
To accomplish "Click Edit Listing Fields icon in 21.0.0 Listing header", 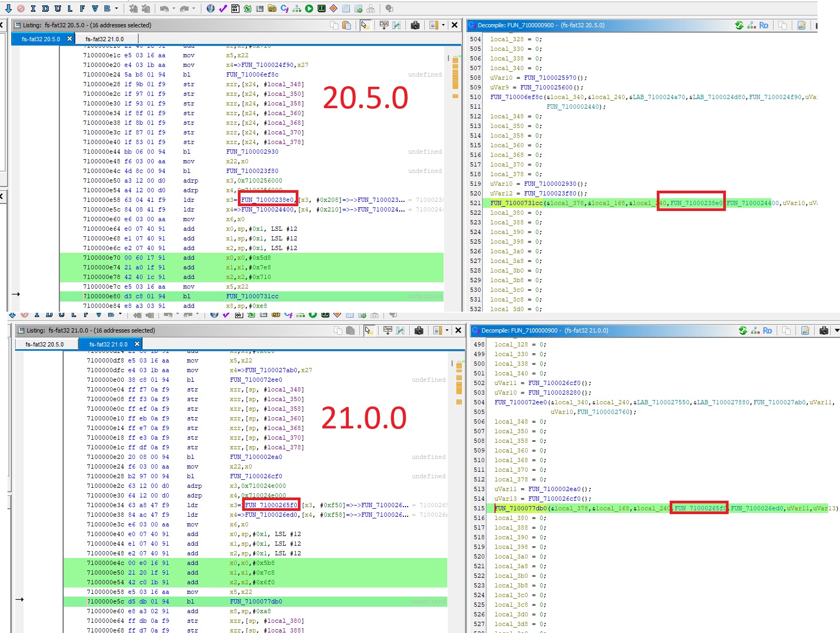I will tap(388, 330).
